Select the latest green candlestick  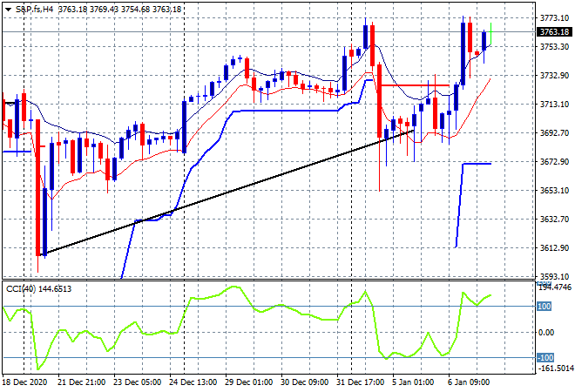(x=490, y=34)
